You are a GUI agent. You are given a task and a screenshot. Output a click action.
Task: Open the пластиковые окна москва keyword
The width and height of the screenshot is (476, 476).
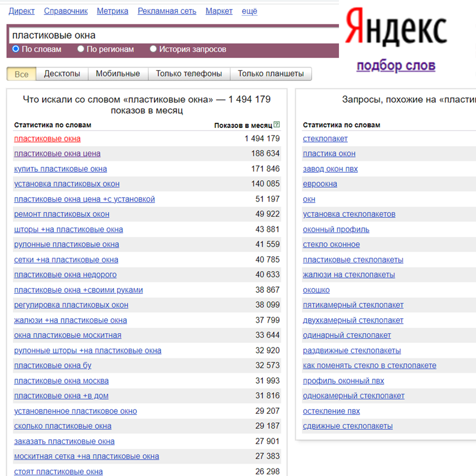coord(61,381)
